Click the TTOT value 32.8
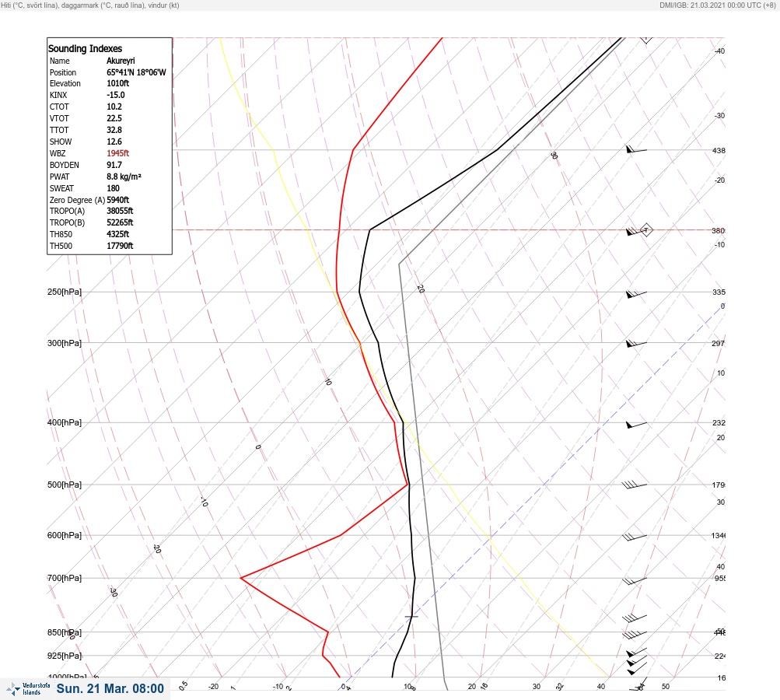 coord(114,130)
